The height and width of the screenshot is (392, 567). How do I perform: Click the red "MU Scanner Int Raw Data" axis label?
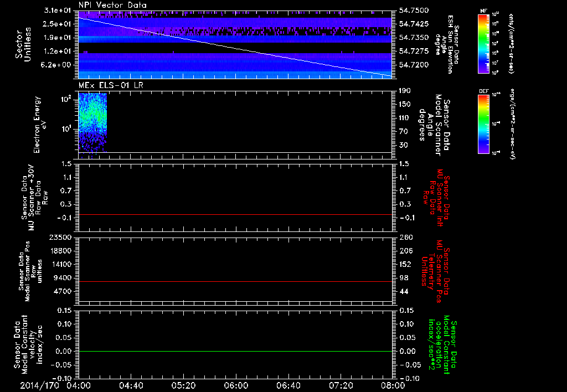436,198
